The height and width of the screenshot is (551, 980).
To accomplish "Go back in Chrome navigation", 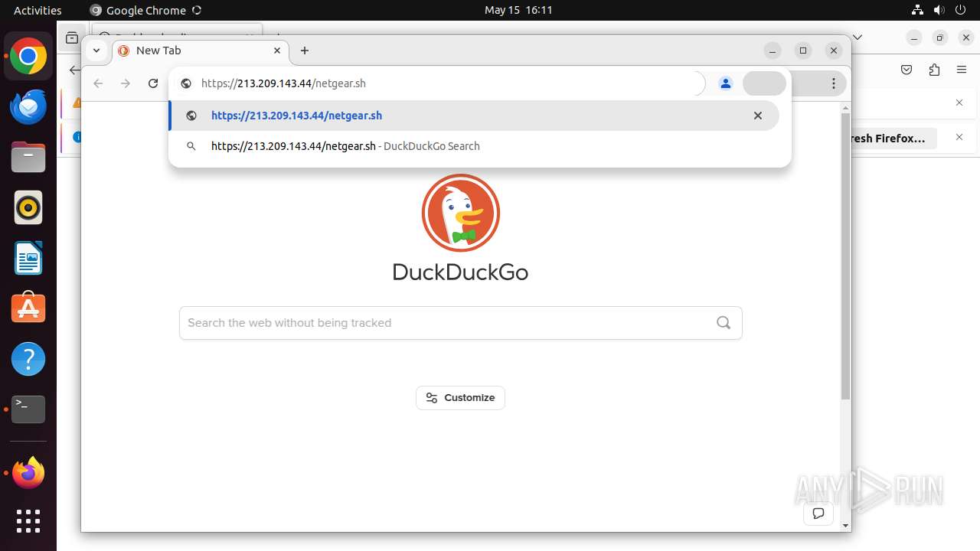I will [98, 83].
